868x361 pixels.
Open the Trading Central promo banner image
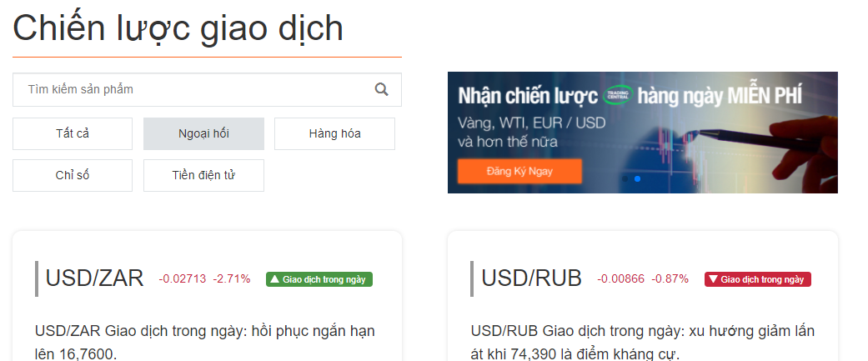(643, 133)
